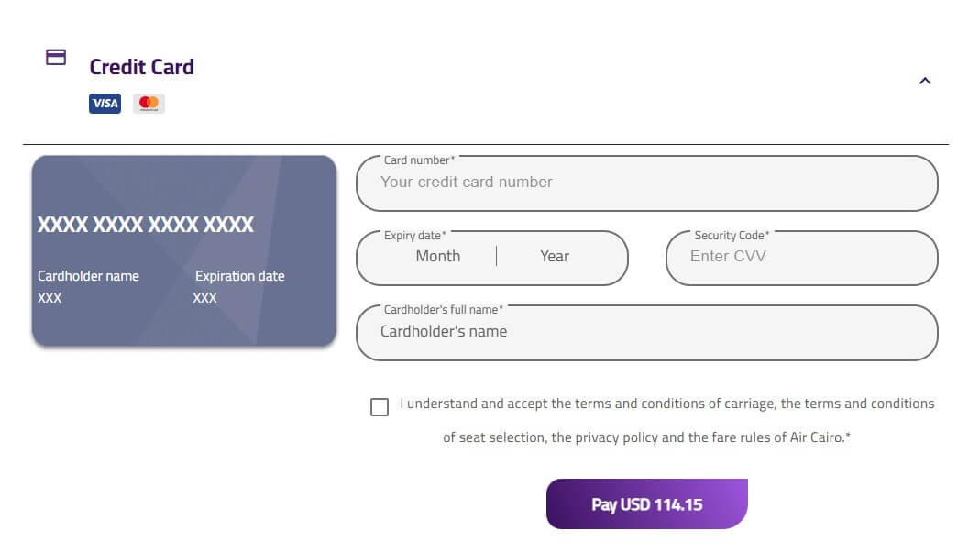Click the Pay USD 114.15 button
The width and height of the screenshot is (980, 542).
click(647, 503)
